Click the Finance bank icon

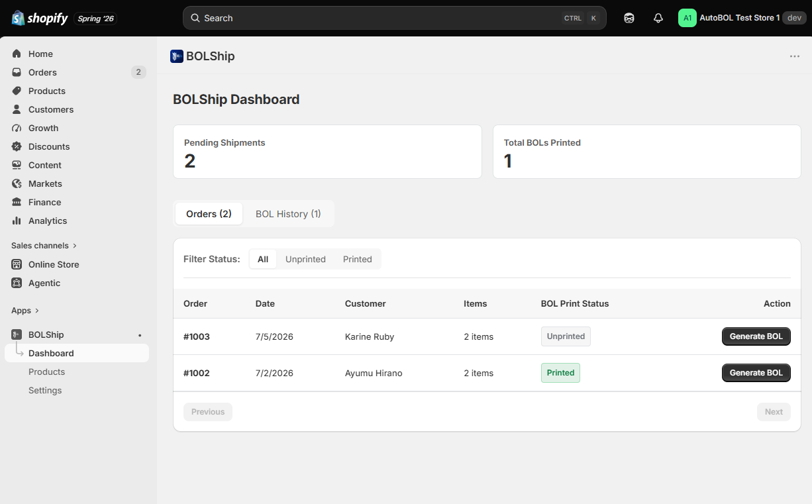coord(17,202)
